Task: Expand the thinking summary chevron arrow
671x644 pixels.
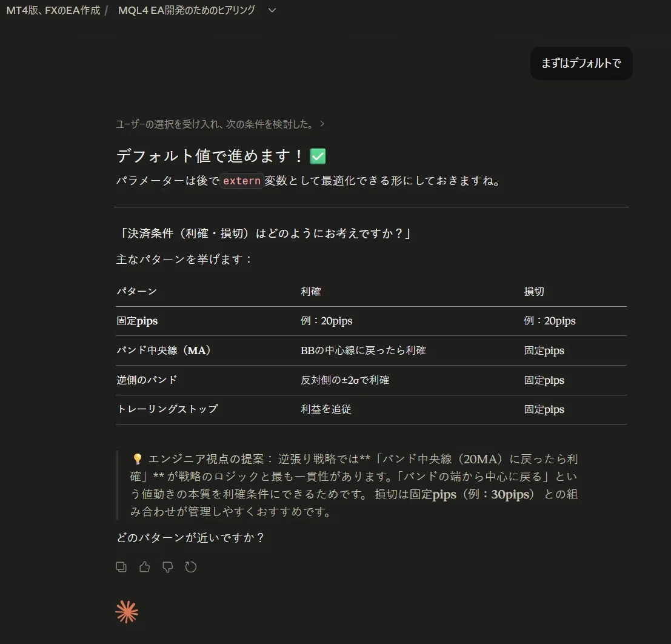Action: 322,124
